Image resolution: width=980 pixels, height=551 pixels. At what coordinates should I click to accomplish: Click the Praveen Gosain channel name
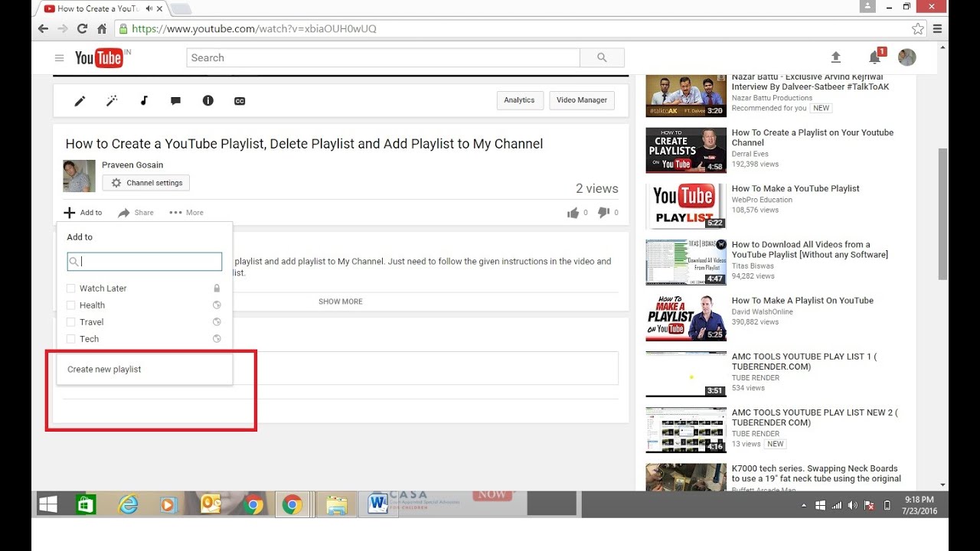tap(132, 165)
